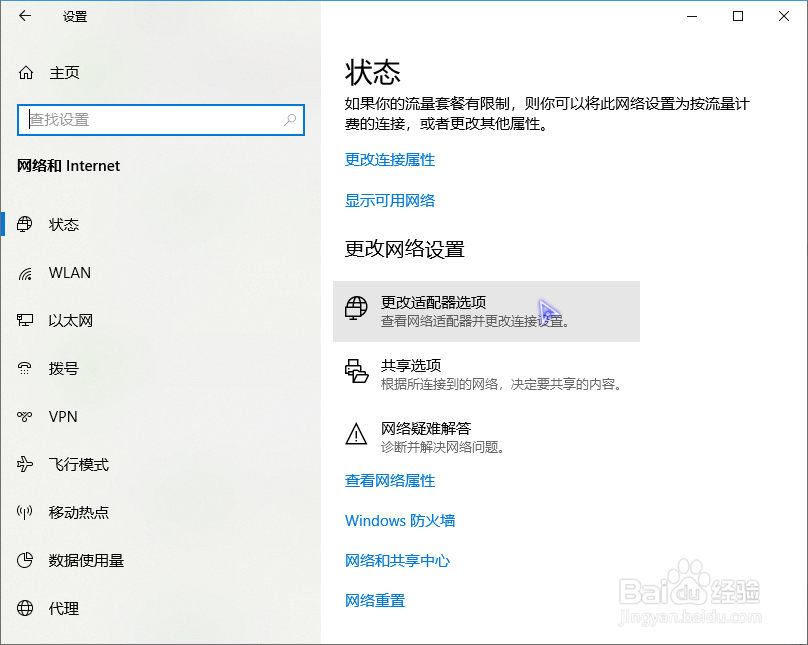808x645 pixels.
Task: Click the 显示可用网络 link
Action: click(390, 200)
